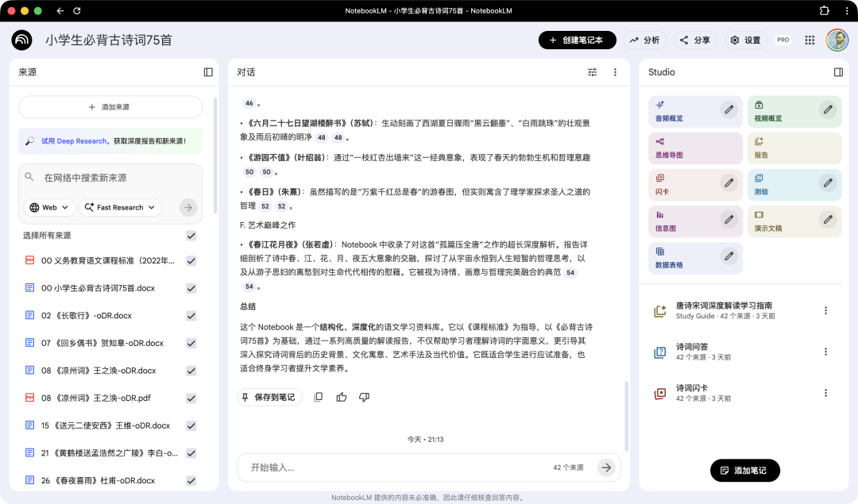
Task: Click the 添加来源 button
Action: click(x=110, y=107)
